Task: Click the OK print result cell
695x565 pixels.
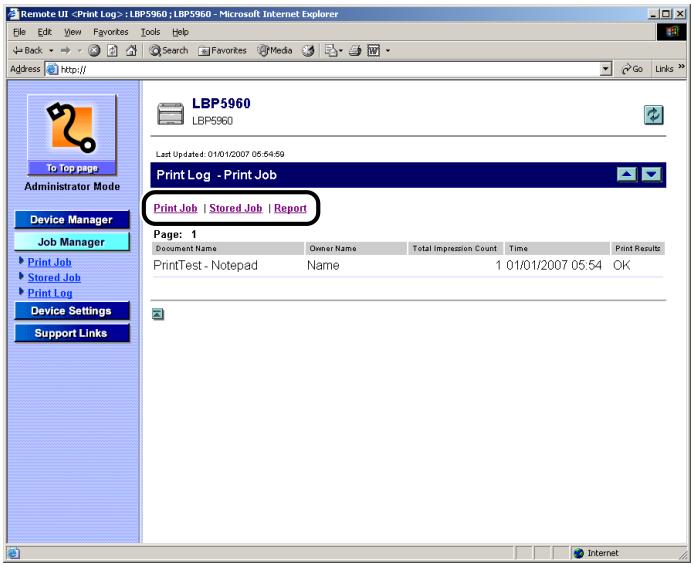Action: [x=621, y=265]
